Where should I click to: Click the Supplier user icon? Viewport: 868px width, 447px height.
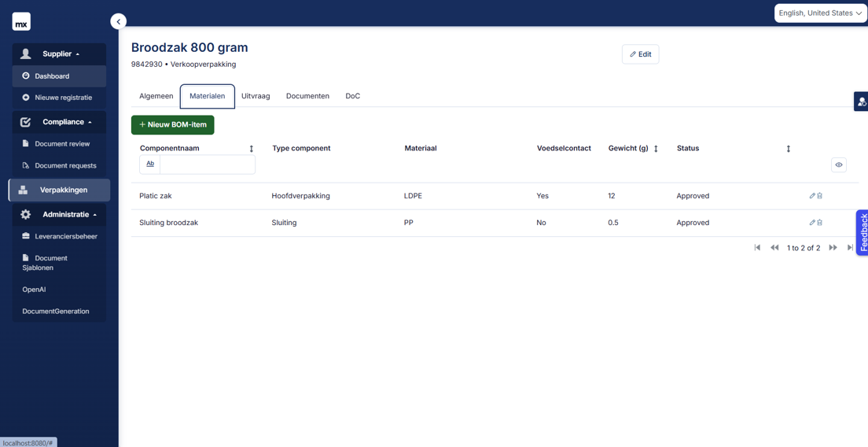click(25, 54)
